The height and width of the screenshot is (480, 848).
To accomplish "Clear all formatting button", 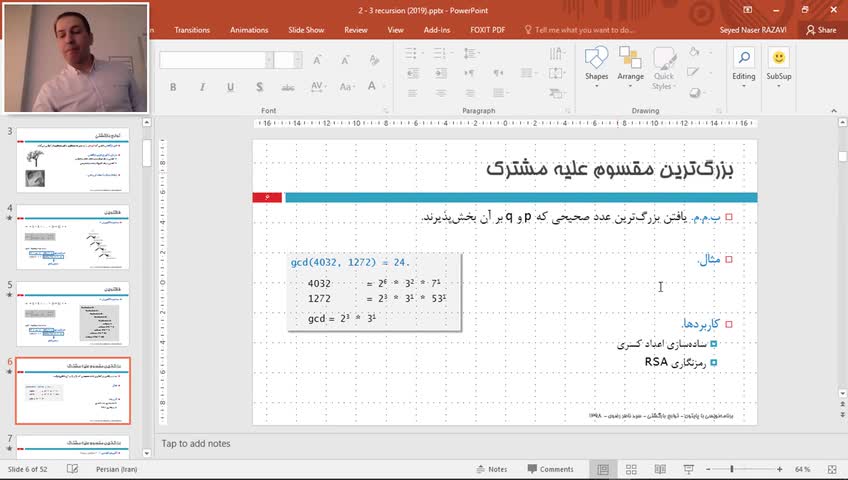I will click(x=374, y=60).
